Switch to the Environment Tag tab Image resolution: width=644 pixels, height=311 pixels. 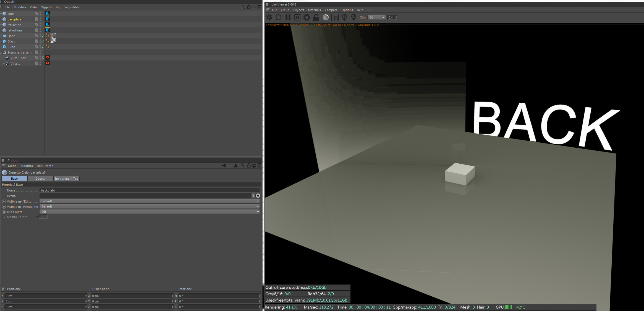pos(66,179)
